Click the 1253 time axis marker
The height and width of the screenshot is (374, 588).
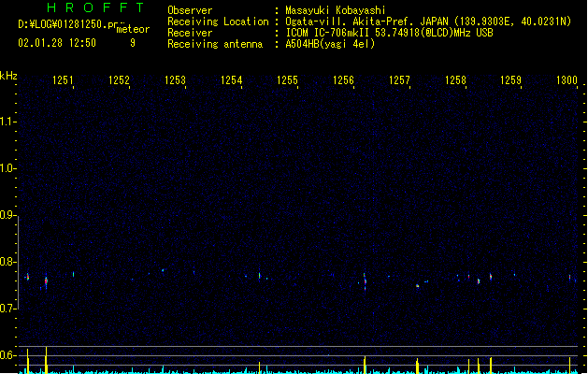[x=175, y=80]
